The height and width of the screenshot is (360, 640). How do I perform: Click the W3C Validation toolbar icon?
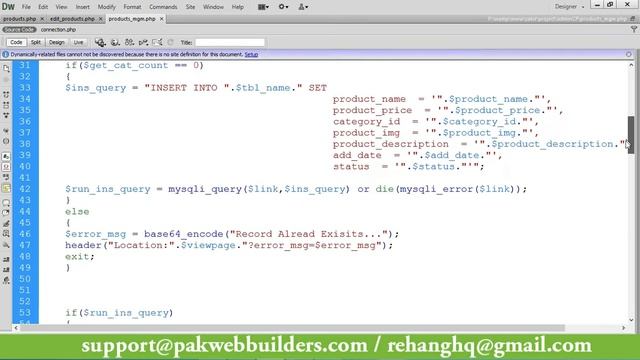tap(143, 42)
